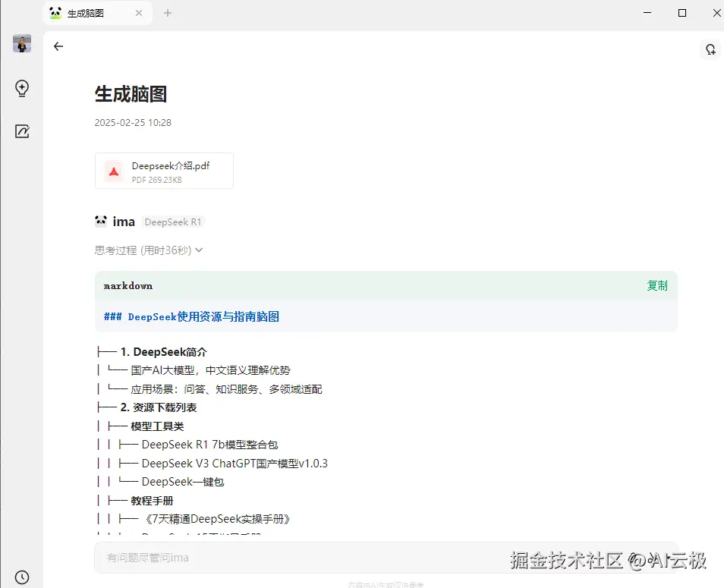This screenshot has width=724, height=588.
Task: Select line DeepSeek V3 ChatGPT国产模型v1.0.3
Action: click(x=235, y=464)
